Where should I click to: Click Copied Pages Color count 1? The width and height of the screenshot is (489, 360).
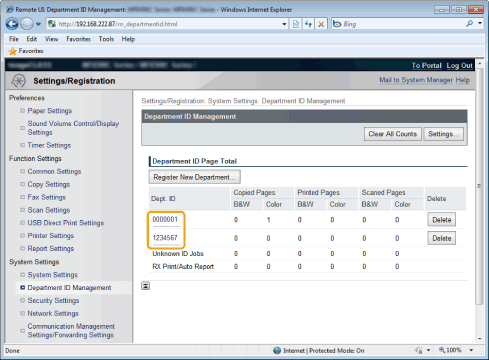(268, 220)
